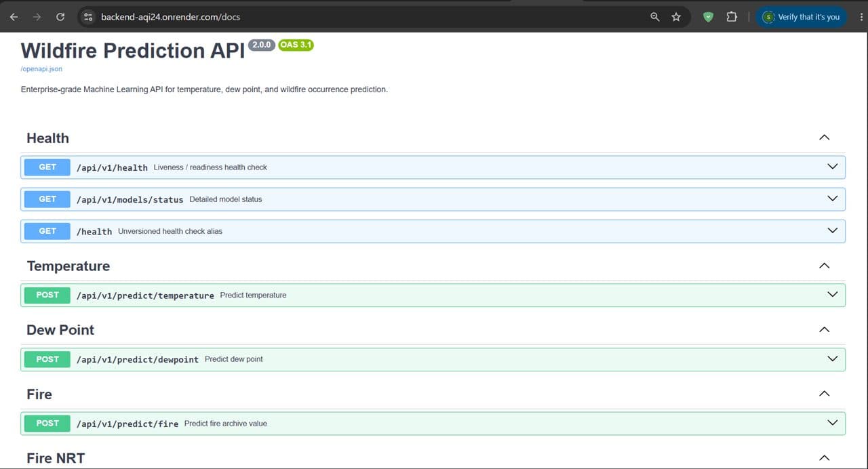Click the Fire NRT section heading

pyautogui.click(x=56, y=458)
